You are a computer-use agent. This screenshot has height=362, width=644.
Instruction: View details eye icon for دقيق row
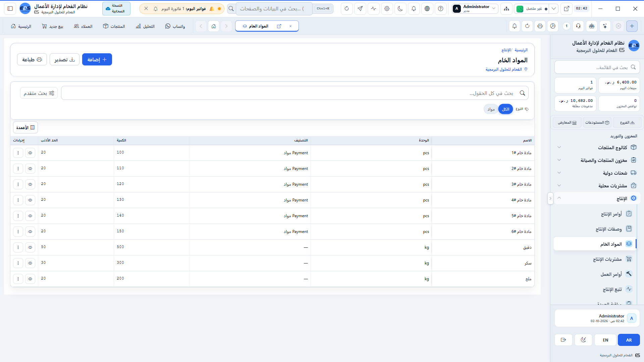(30, 247)
